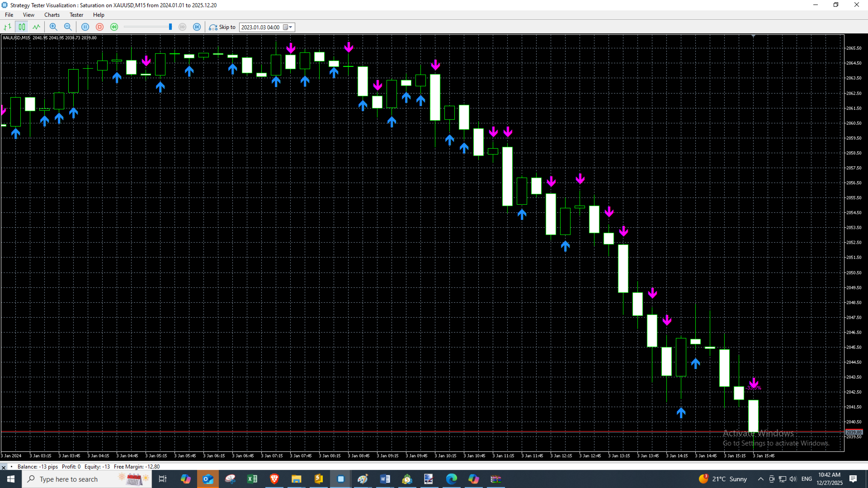Open the Help menu

click(x=99, y=15)
